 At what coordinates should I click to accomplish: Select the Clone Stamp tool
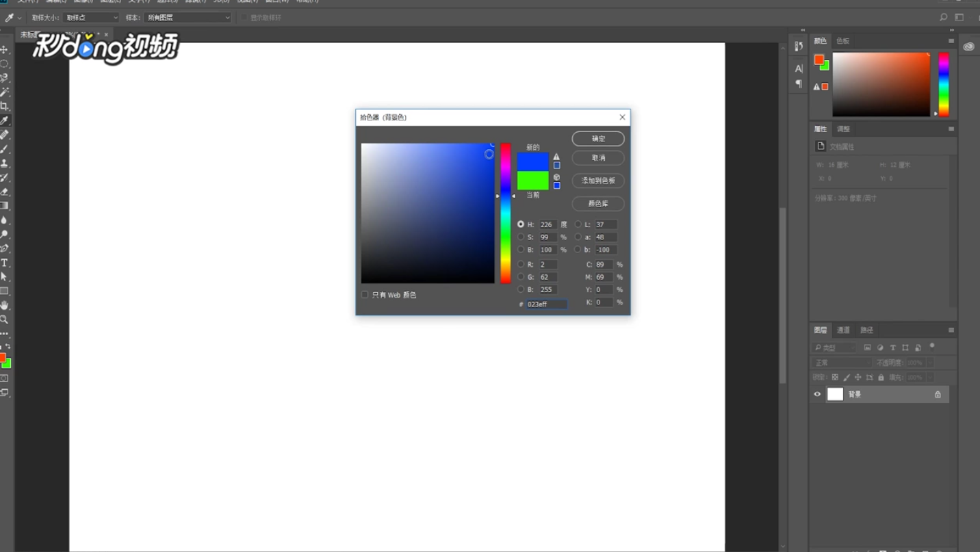[4, 163]
